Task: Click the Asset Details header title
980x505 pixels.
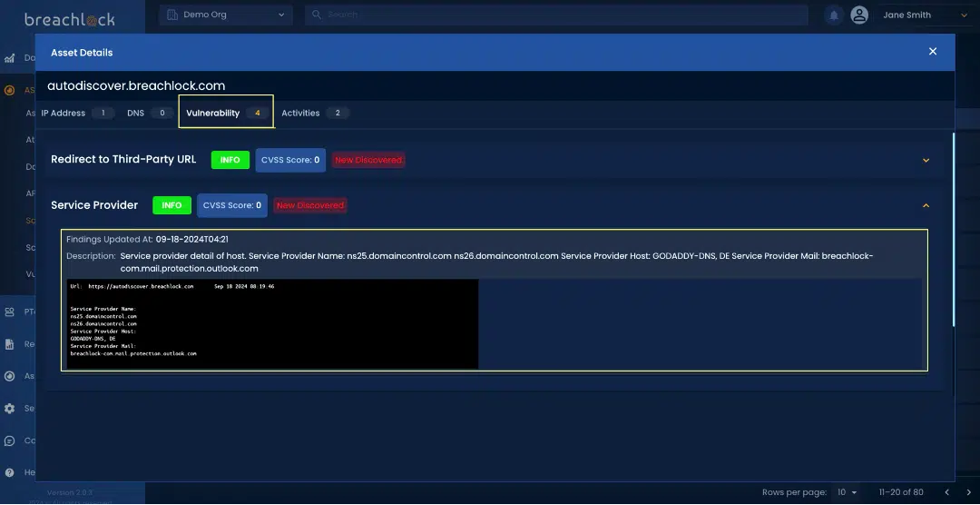Action: (x=82, y=53)
